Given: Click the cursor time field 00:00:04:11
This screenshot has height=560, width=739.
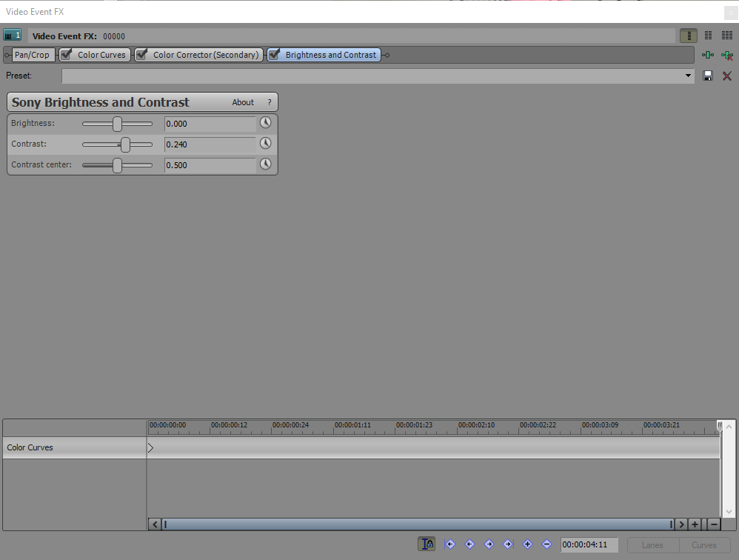Looking at the screenshot, I should pyautogui.click(x=589, y=544).
